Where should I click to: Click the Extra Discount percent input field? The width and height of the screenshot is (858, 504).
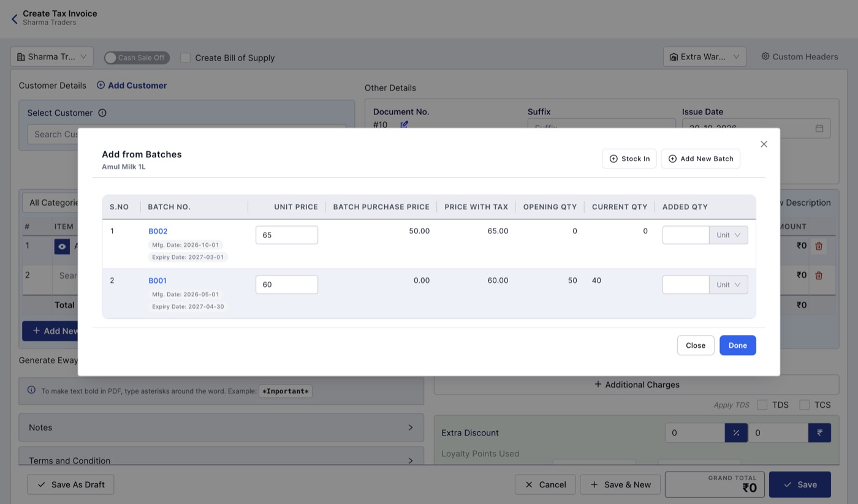695,433
